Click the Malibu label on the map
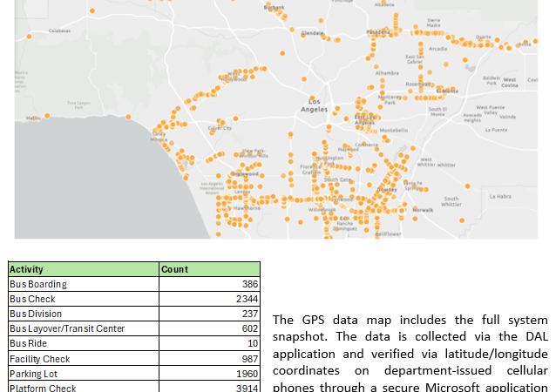 33,118
